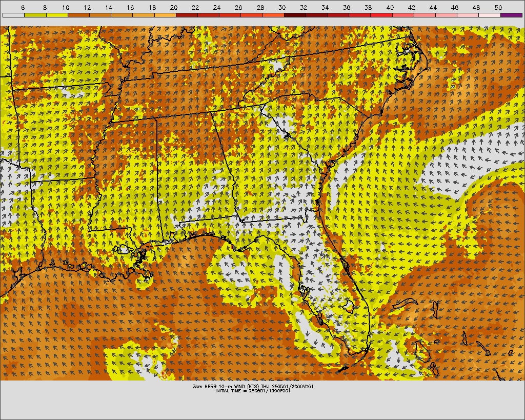Select the swatch between 24 and 26
Screen dimensions: 525x420
[x=230, y=15]
